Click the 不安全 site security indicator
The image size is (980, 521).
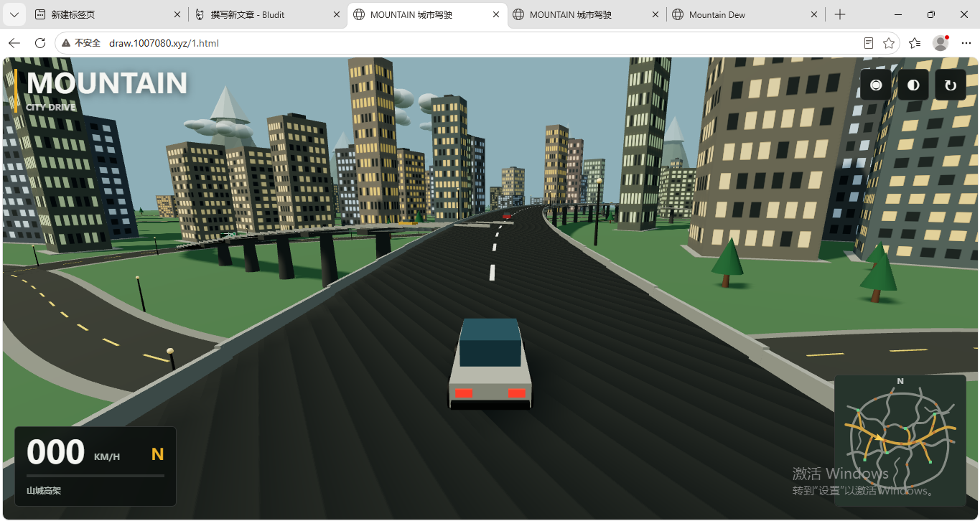[x=81, y=43]
